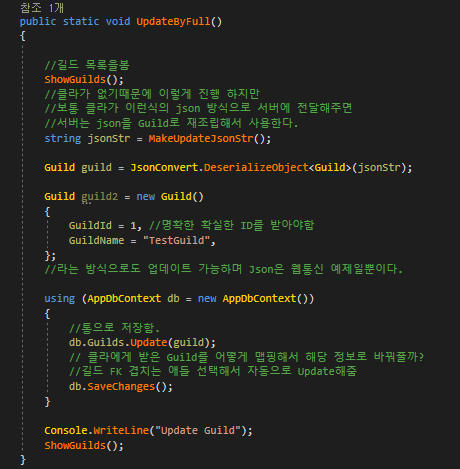Image resolution: width=460 pixels, height=469 pixels.
Task: Click 'Guilds' in db.Guilds.Update
Action: (106, 342)
